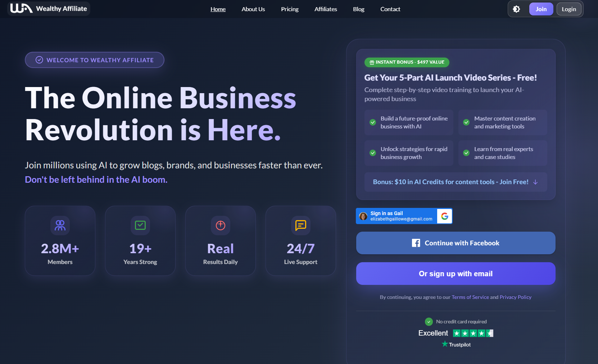The width and height of the screenshot is (598, 364).
Task: Click the Join millions using AI tagline
Action: 174,165
